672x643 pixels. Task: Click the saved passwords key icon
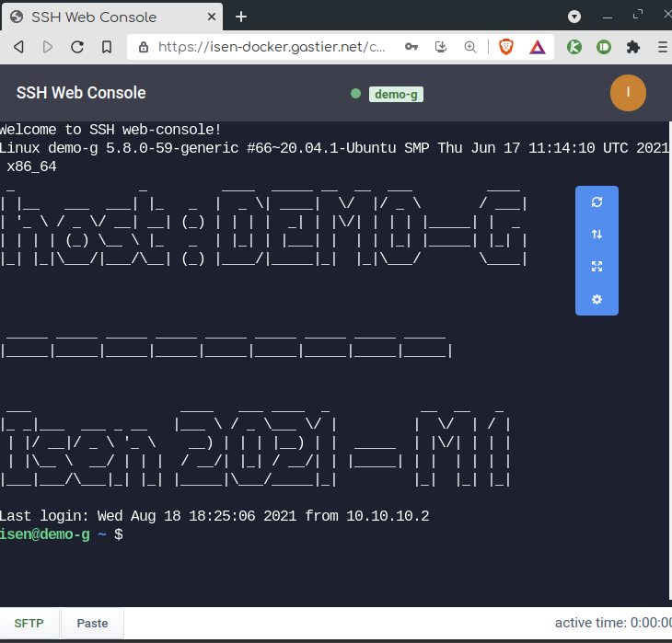(x=411, y=47)
